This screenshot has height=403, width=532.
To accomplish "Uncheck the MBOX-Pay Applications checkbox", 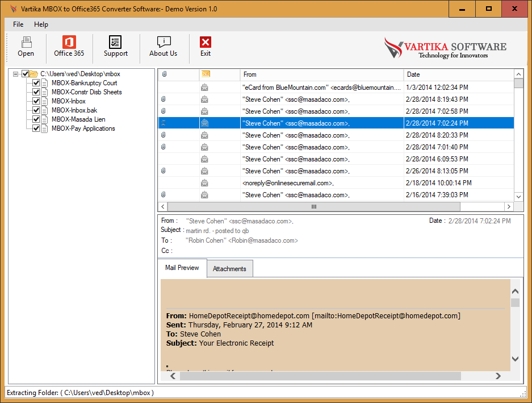I will [x=36, y=128].
